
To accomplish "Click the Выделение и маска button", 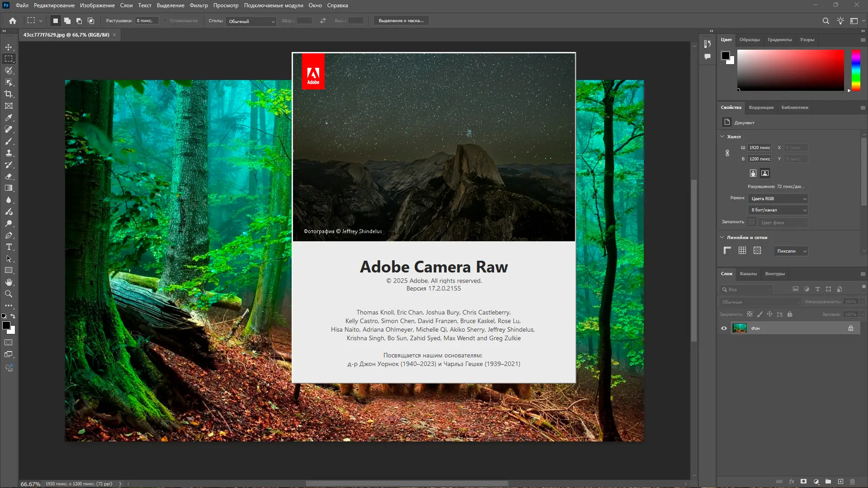I will (401, 20).
